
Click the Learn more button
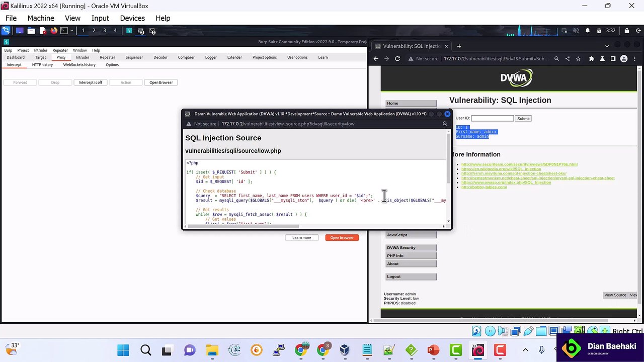pyautogui.click(x=302, y=237)
